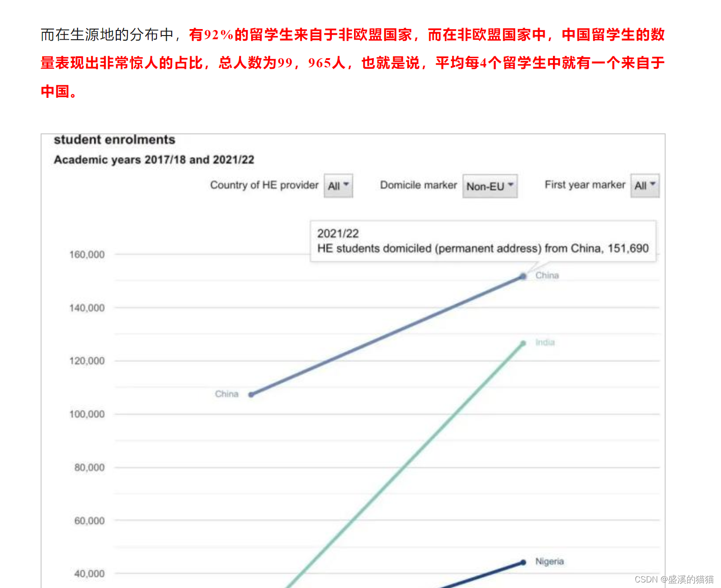Open the Domicile marker Non-EU dropdown

point(490,186)
